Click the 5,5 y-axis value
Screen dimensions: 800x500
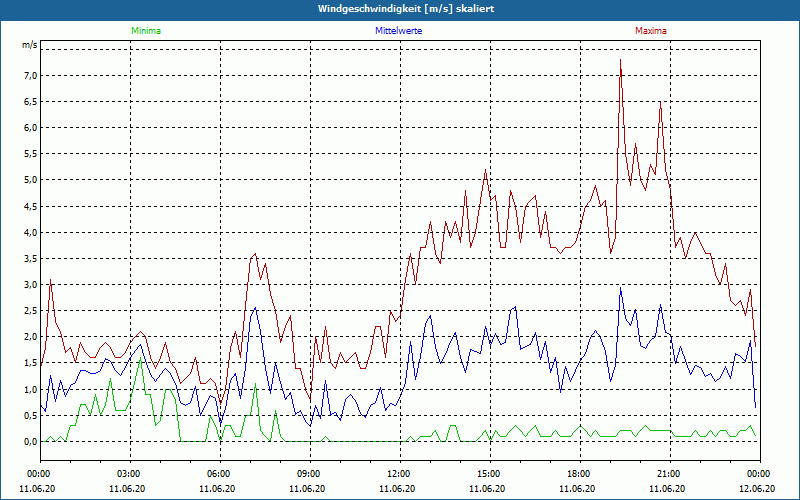coord(31,154)
